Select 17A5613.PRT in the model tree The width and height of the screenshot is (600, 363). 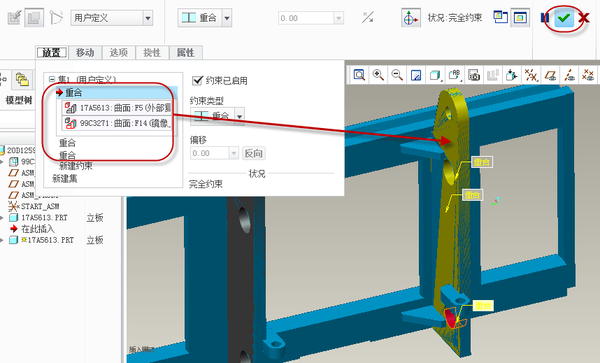pyautogui.click(x=44, y=218)
